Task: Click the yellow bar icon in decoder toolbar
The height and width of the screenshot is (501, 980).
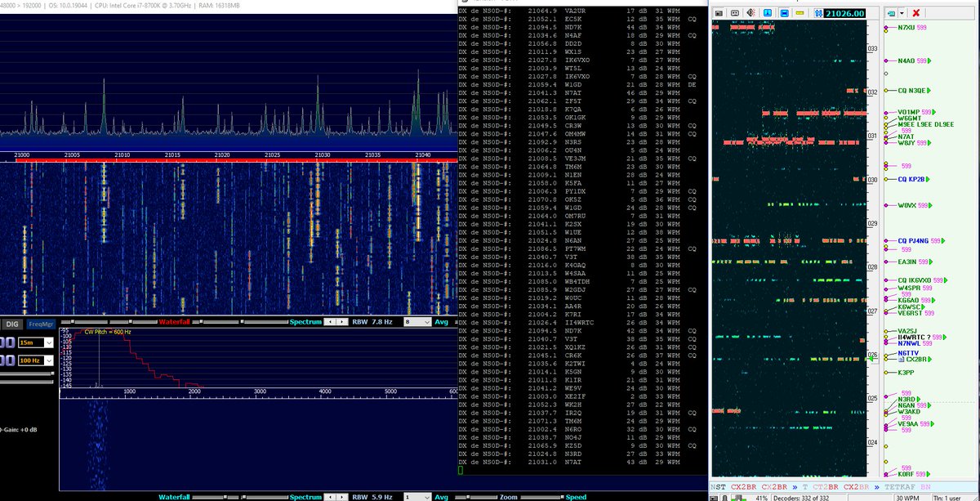Action: [x=800, y=13]
